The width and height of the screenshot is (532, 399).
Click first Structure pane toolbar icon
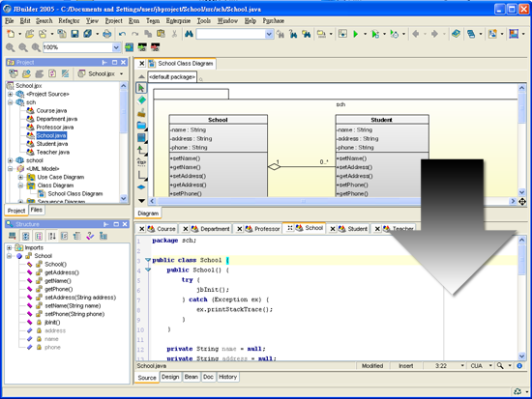[13, 236]
